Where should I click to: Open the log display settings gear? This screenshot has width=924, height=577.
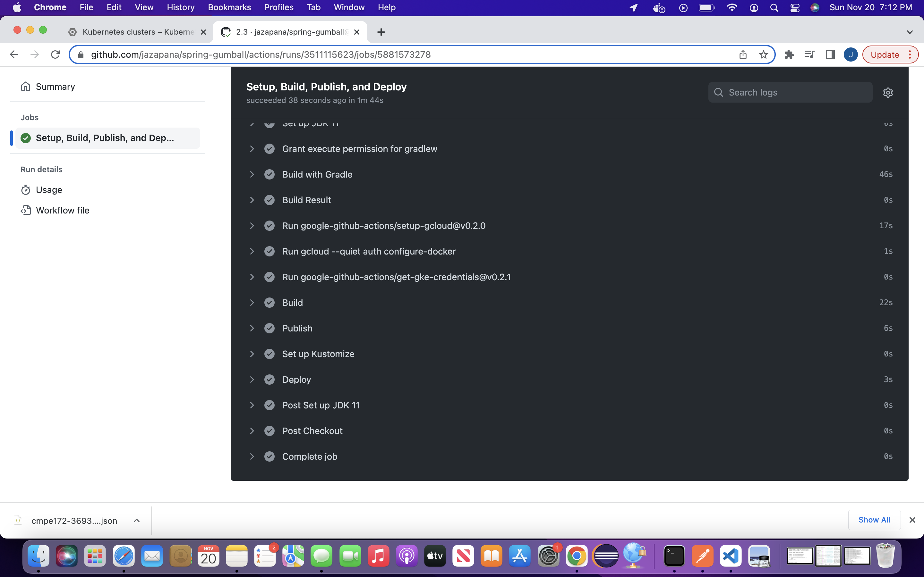pyautogui.click(x=888, y=92)
